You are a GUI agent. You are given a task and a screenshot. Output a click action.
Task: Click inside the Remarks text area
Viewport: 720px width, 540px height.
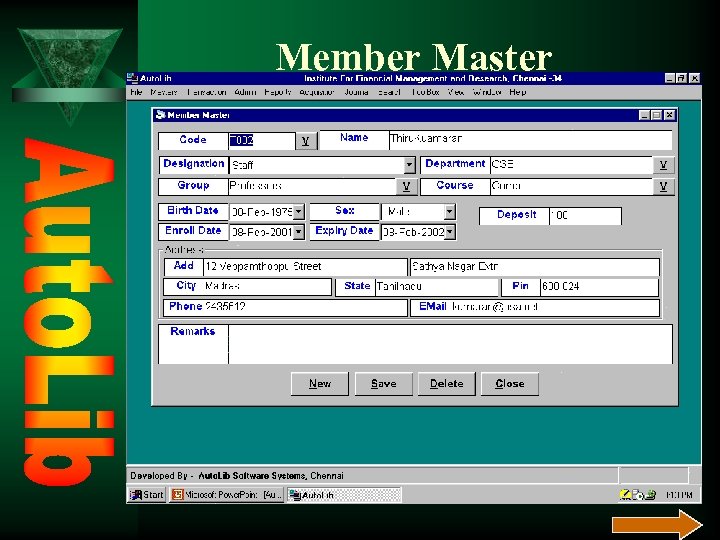(x=450, y=344)
